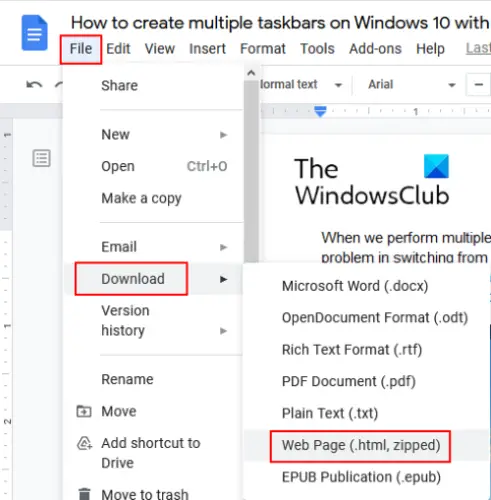The height and width of the screenshot is (500, 491).
Task: Click the Google Docs home icon
Action: pyautogui.click(x=34, y=33)
